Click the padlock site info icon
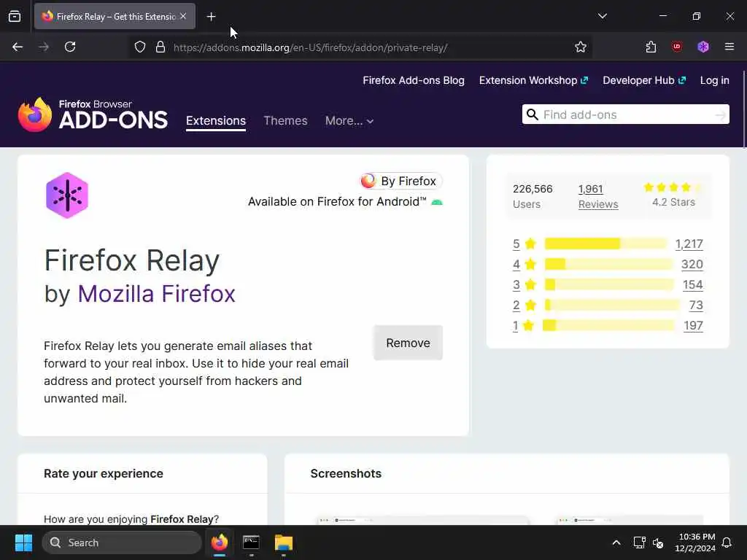747x560 pixels. pos(160,47)
